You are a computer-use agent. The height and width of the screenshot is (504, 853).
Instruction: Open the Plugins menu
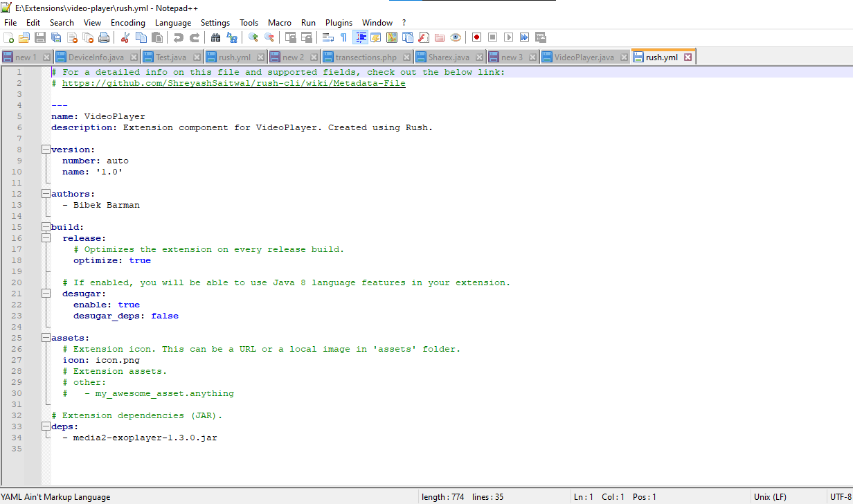coord(339,23)
